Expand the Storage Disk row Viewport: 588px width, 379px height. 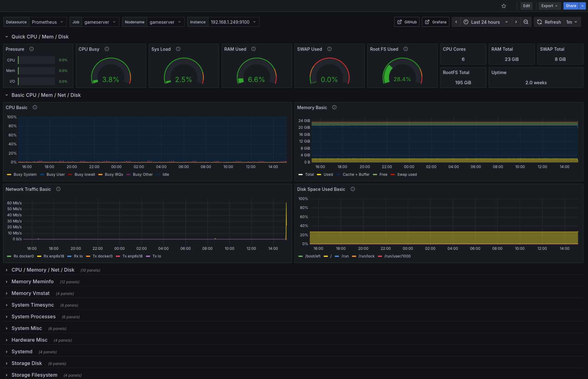point(27,363)
